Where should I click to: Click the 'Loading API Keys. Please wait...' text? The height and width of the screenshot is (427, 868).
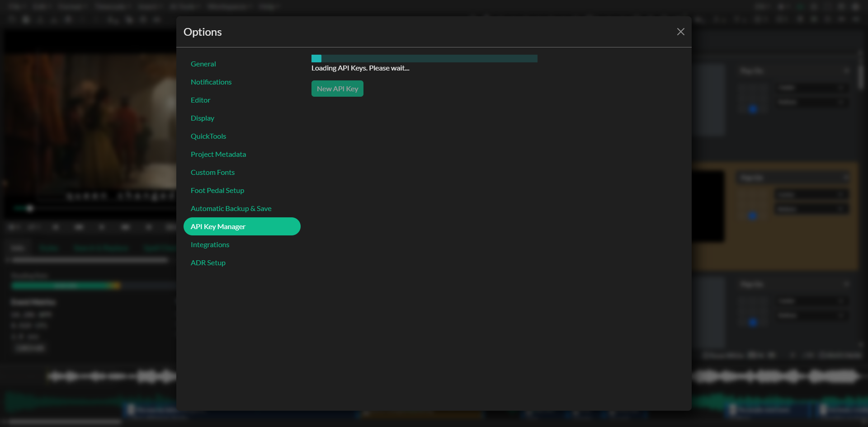360,68
